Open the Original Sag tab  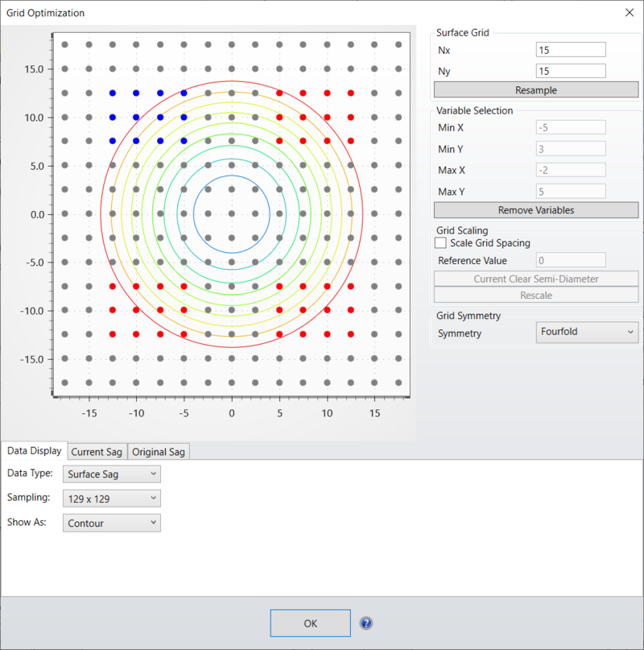click(159, 452)
